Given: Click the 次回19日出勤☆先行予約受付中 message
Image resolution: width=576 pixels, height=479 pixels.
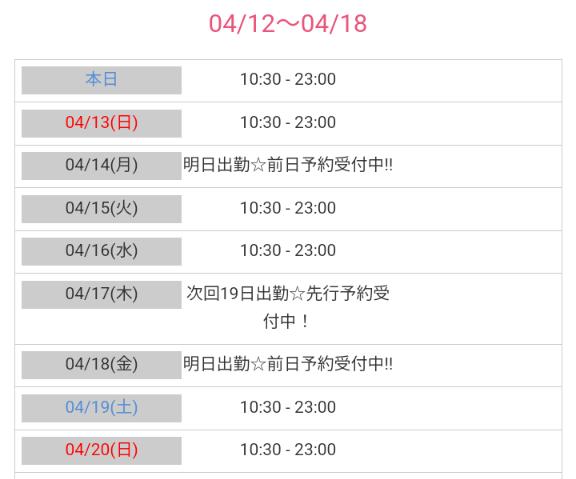Looking at the screenshot, I should point(288,307).
